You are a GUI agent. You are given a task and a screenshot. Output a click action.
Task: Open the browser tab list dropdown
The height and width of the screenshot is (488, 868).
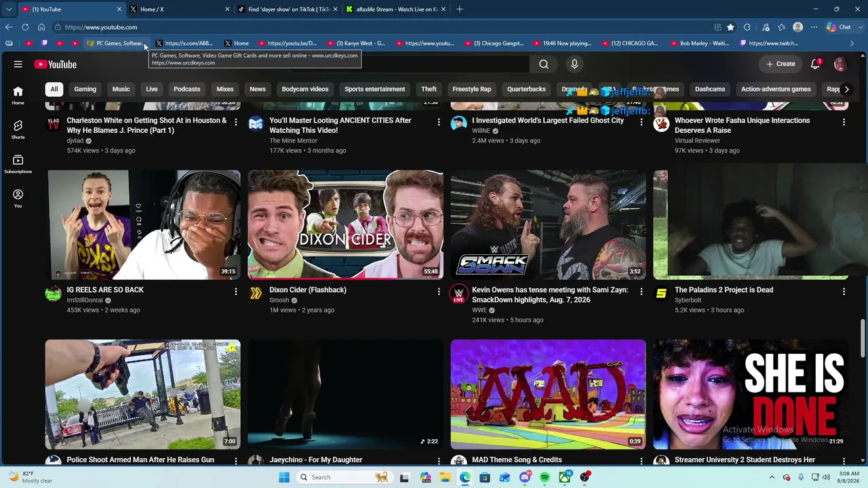coord(9,9)
